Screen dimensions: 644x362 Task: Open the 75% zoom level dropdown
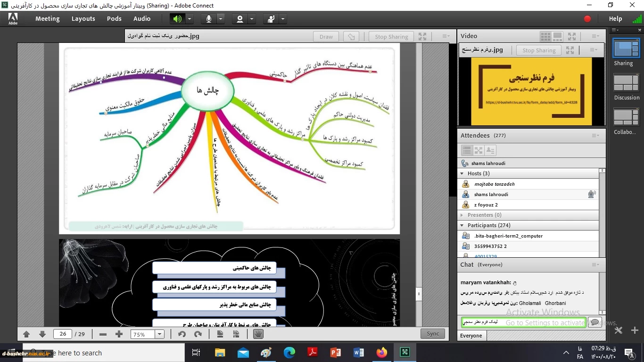pos(159,334)
